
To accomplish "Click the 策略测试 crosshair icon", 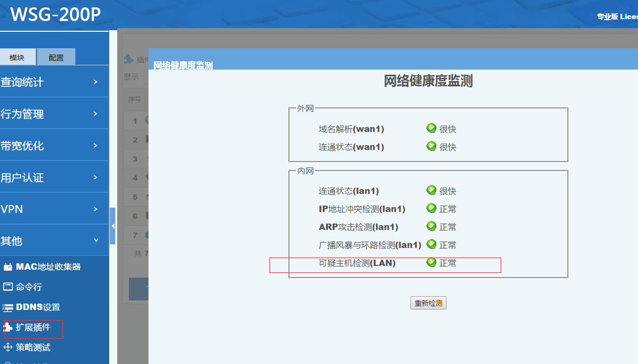I will tap(7, 348).
